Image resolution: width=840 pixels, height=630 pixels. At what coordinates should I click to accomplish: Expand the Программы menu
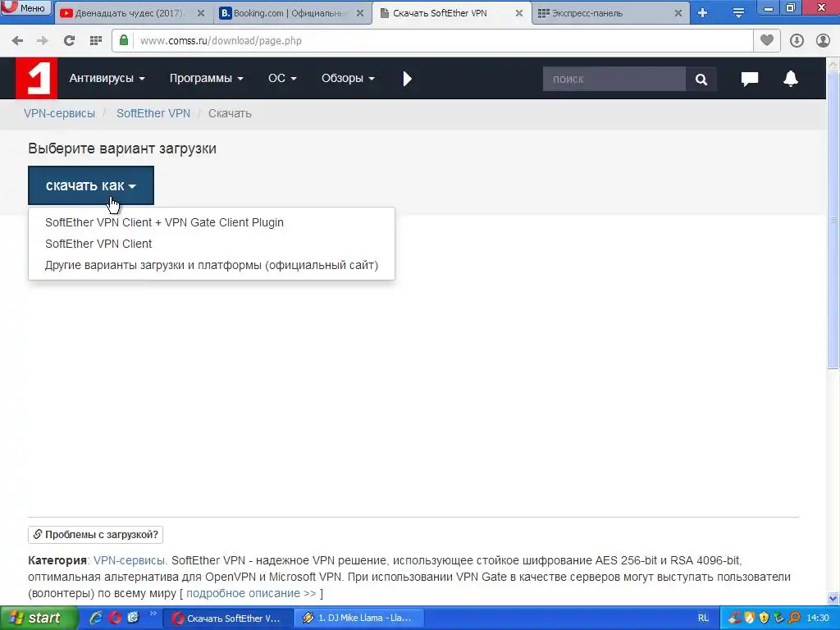(206, 78)
